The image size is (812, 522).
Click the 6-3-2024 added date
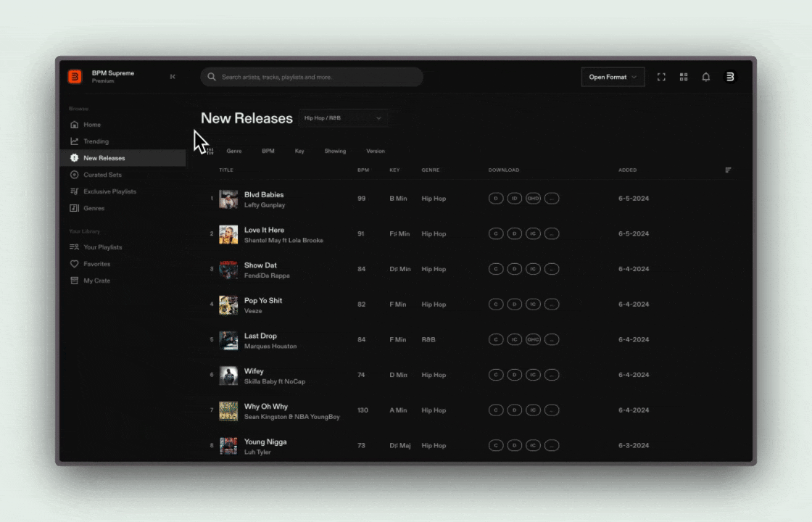pyautogui.click(x=634, y=445)
